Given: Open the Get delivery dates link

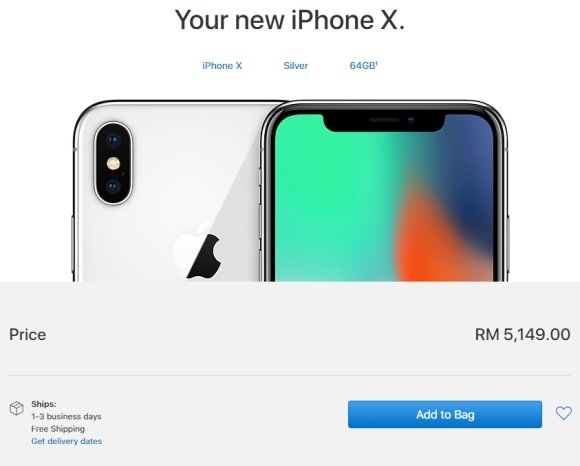Looking at the screenshot, I should [67, 441].
